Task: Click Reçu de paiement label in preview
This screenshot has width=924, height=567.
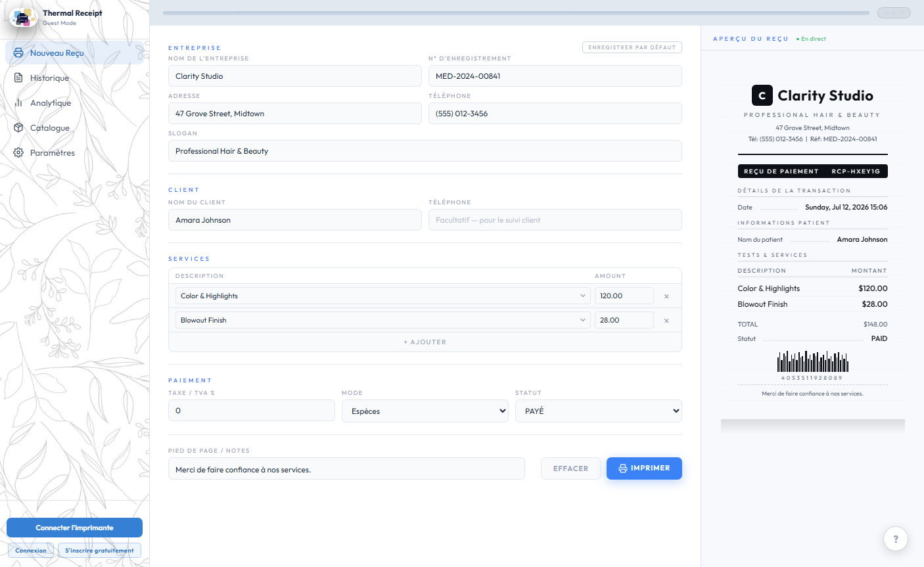Action: point(781,171)
